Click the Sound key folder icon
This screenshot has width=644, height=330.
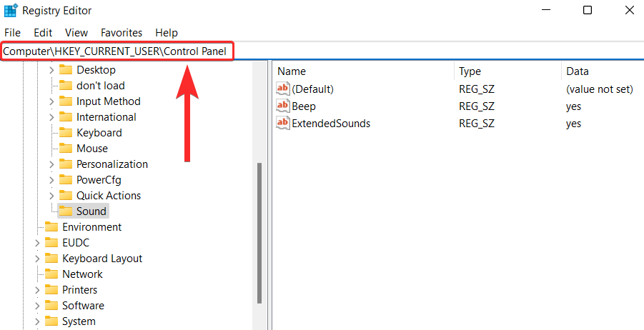pyautogui.click(x=66, y=211)
